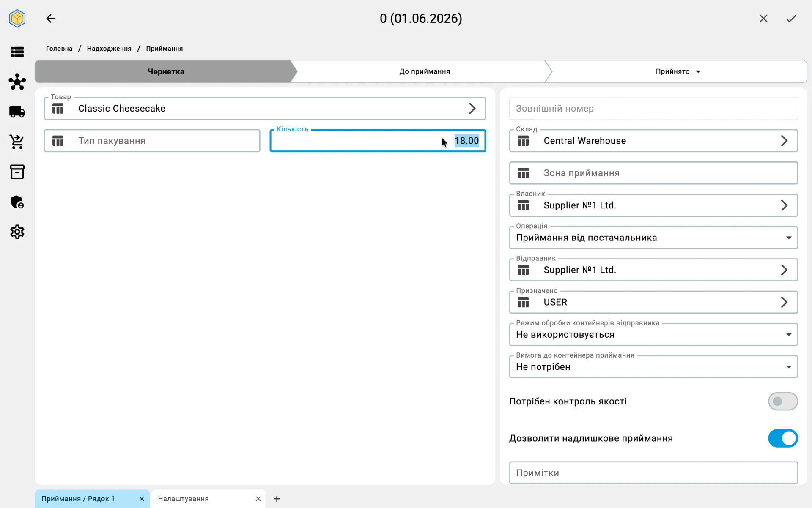Close the Налаштування tab
Image resolution: width=812 pixels, height=508 pixels.
coord(258,499)
